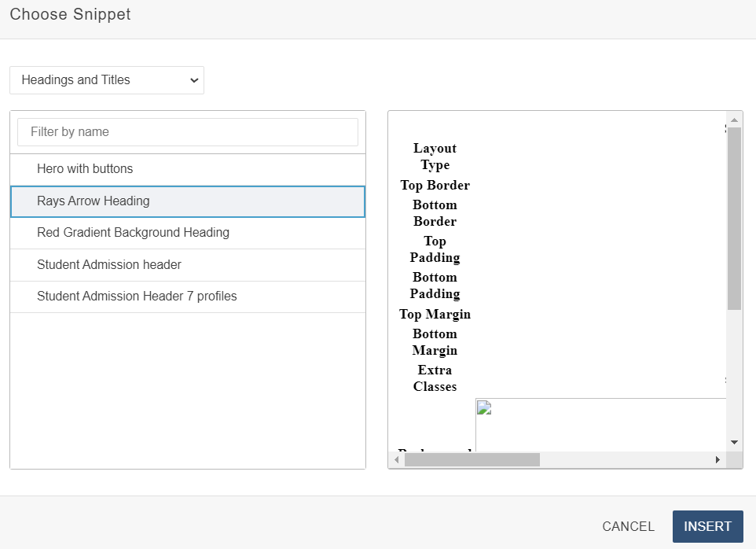Click the preview scroll right arrow
Viewport: 756px width, 549px height.
coord(717,459)
